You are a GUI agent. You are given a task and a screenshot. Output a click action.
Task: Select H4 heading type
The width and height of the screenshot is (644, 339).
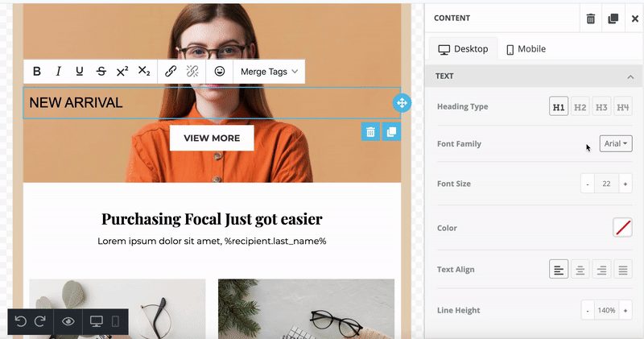point(623,106)
